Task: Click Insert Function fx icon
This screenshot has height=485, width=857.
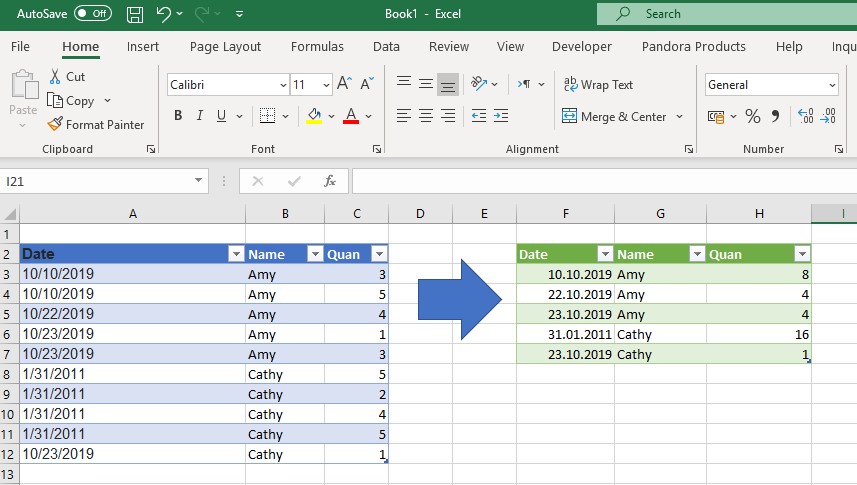Action: 330,181
